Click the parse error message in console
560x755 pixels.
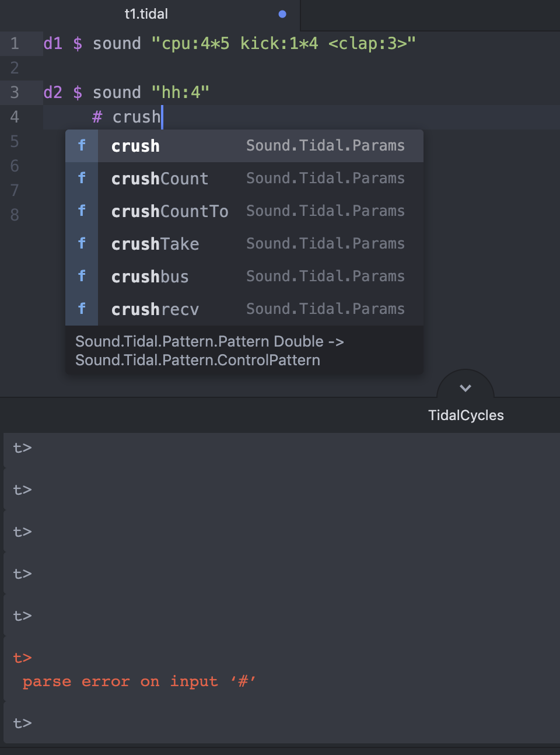click(x=139, y=681)
